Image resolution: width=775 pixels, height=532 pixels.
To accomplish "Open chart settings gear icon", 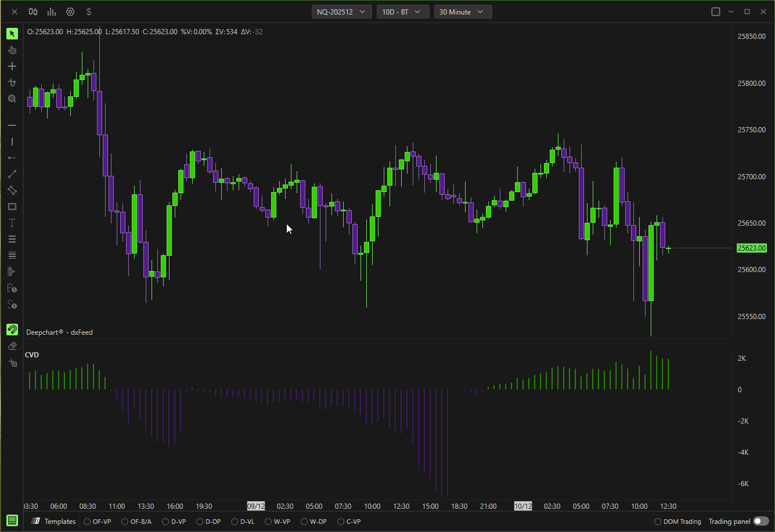I will tap(70, 12).
